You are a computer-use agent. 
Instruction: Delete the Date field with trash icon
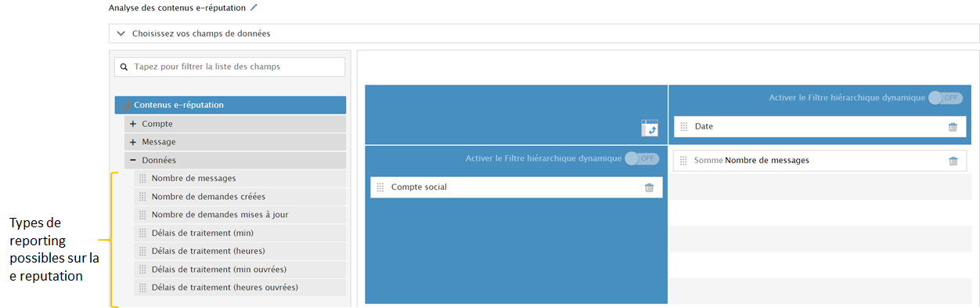[953, 127]
